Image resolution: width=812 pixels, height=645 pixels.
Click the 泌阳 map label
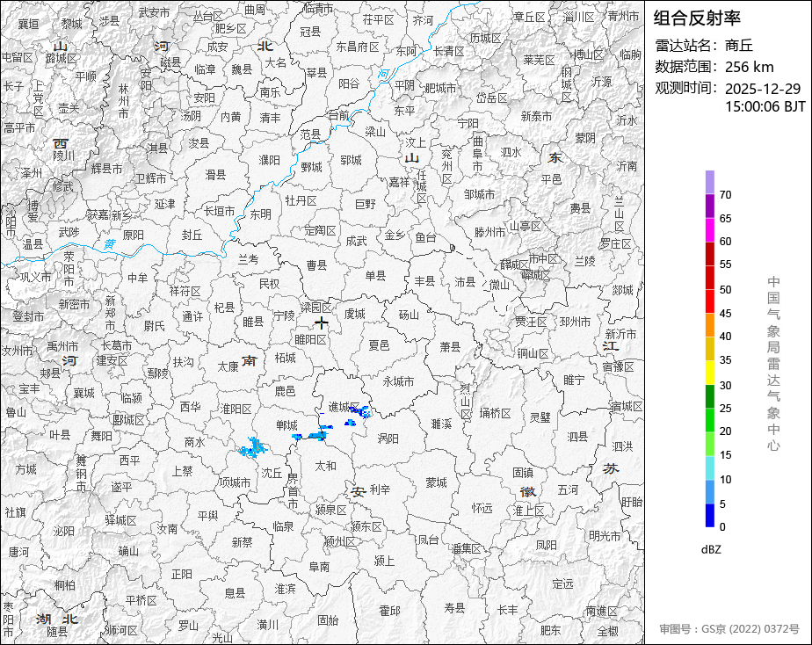pyautogui.click(x=63, y=531)
